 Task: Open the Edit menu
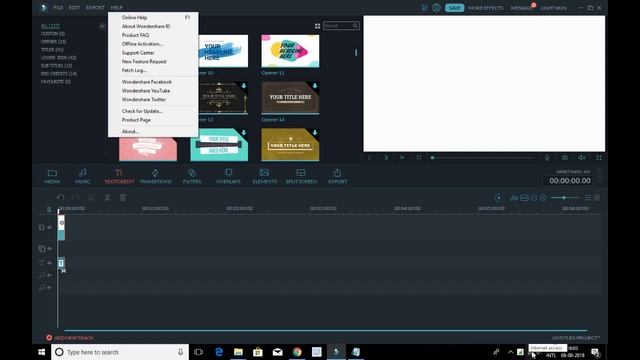pos(74,7)
